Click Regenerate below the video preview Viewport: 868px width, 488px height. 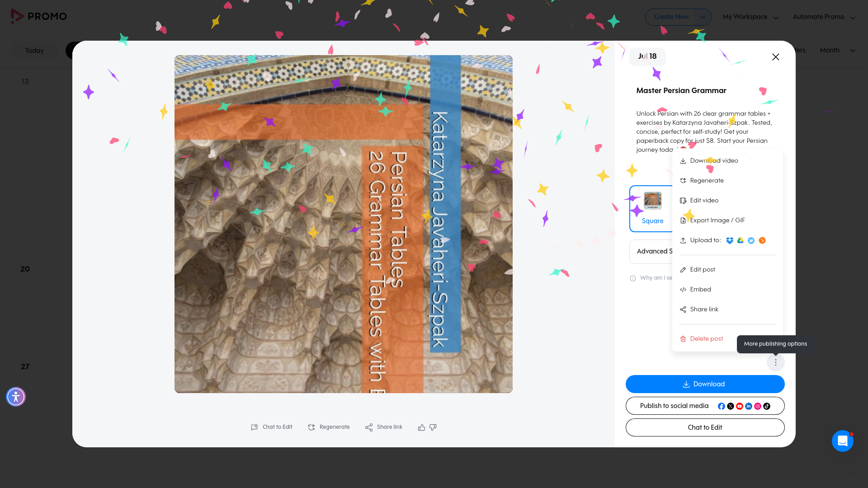(329, 427)
